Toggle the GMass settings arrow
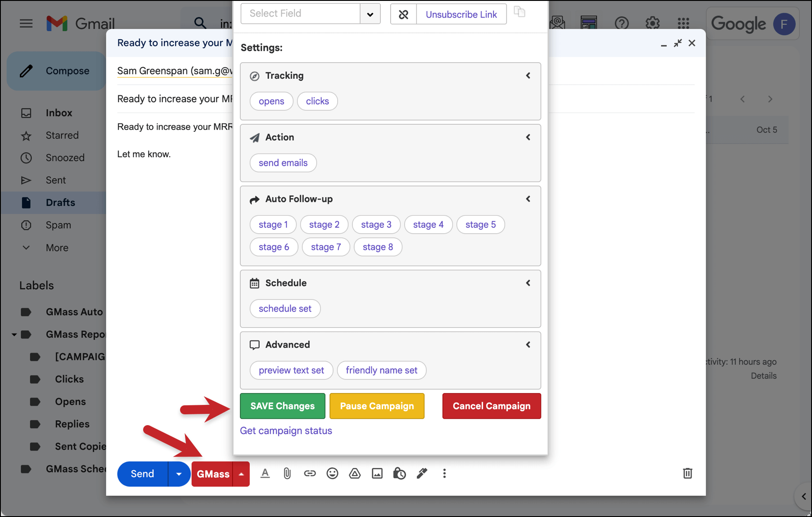The image size is (812, 517). tap(241, 474)
